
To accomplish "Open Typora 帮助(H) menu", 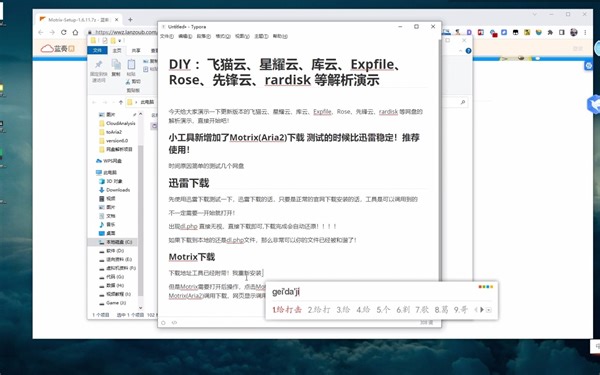I will tap(280, 36).
